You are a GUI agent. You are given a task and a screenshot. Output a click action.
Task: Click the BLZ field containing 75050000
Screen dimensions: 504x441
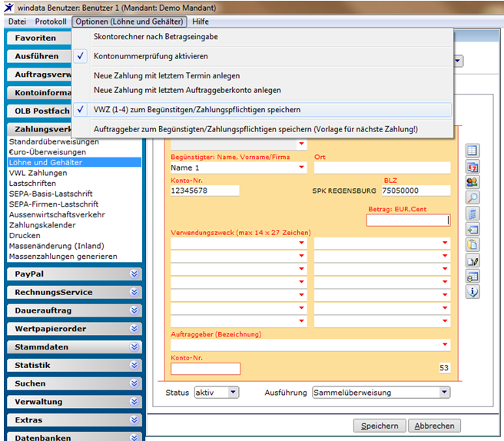click(x=416, y=191)
